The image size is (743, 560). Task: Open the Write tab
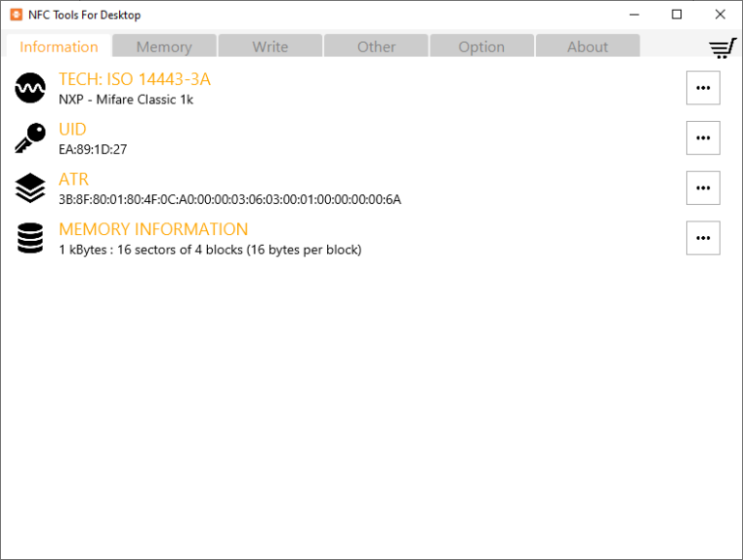click(x=270, y=46)
